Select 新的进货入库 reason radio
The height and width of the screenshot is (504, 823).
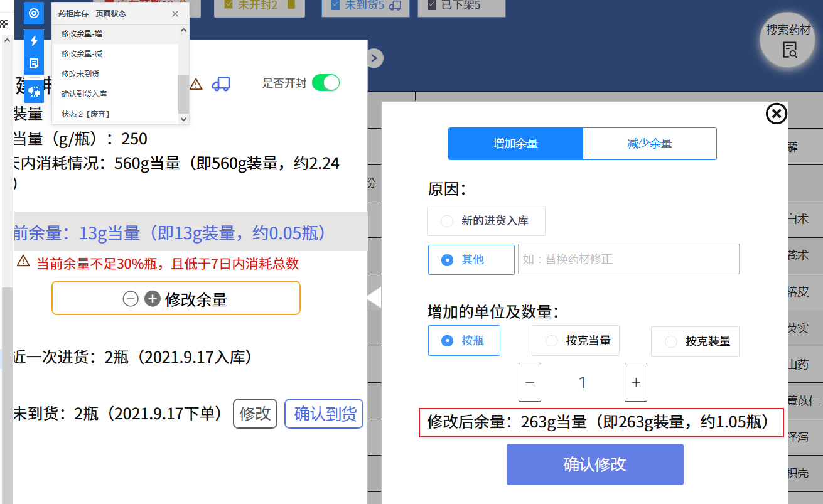tap(487, 221)
